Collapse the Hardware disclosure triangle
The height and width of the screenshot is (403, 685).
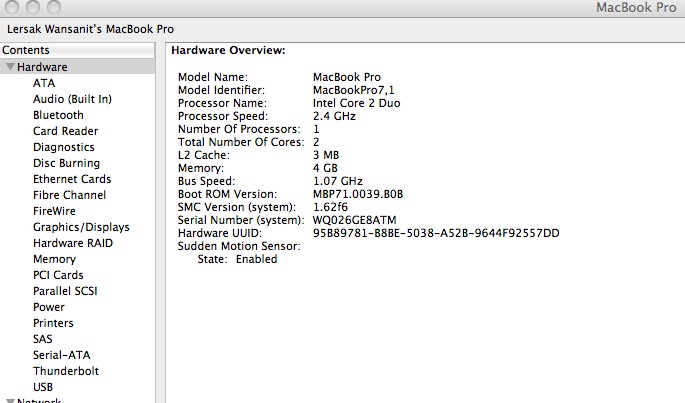coord(10,67)
